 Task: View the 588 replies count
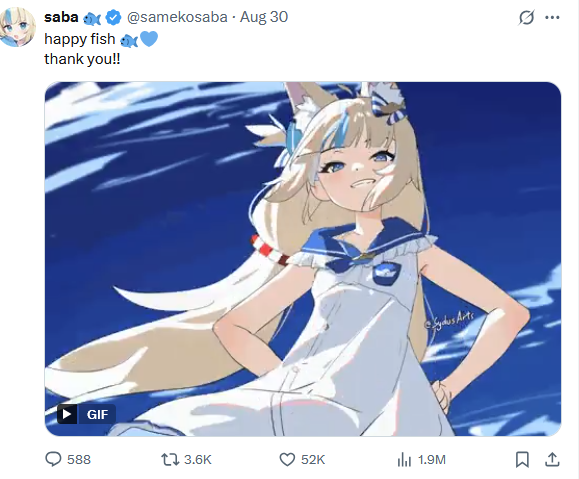79,459
